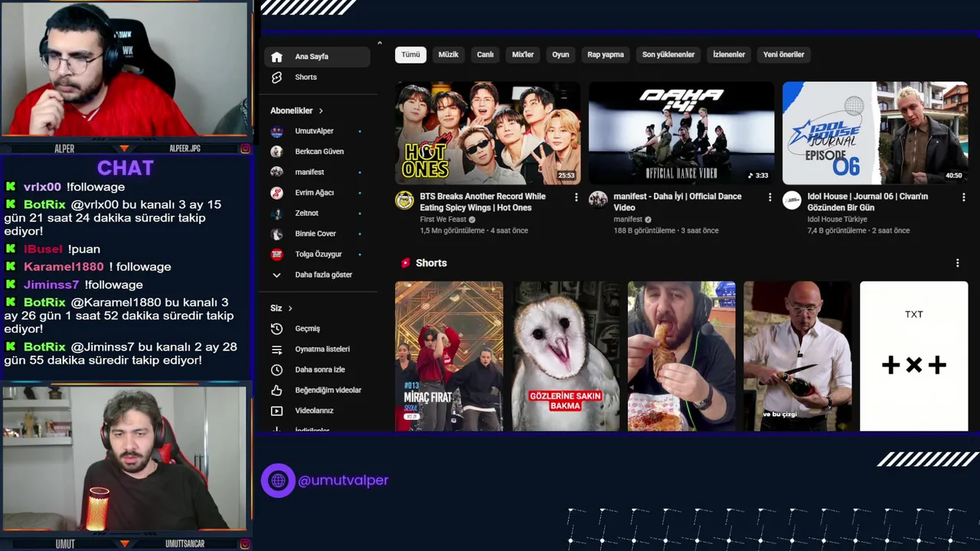The image size is (980, 551).
Task: Open the owl Gözlerine Sakın Bakma short
Action: coord(565,356)
